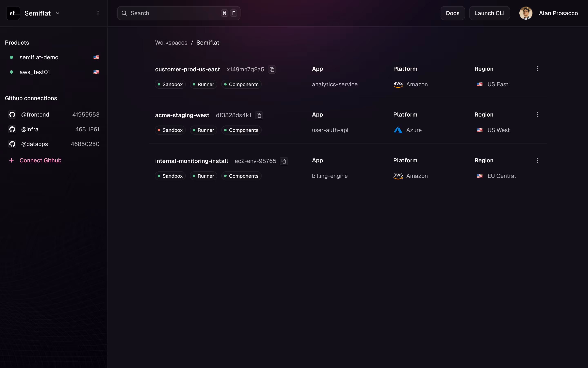This screenshot has height=368, width=588.
Task: Click the US East region text
Action: click(x=498, y=84)
